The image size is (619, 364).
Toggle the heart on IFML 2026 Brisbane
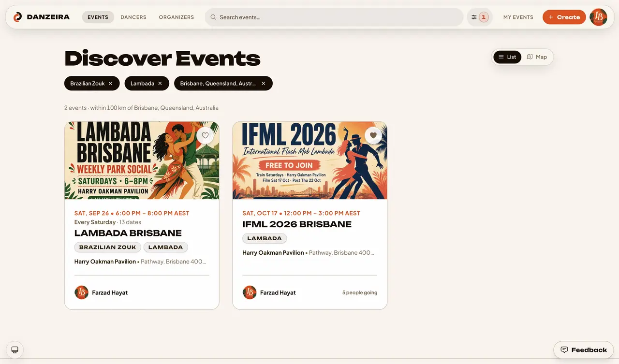click(x=373, y=135)
